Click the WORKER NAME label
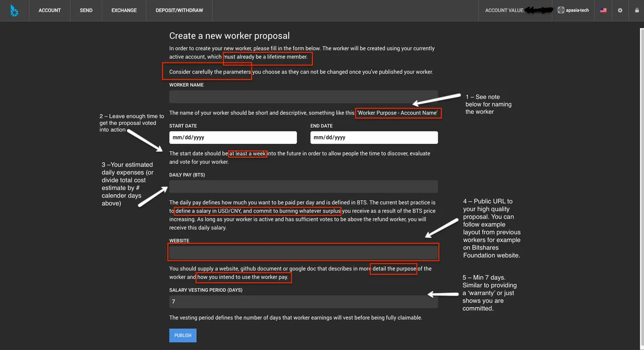The height and width of the screenshot is (350, 644). tap(186, 85)
